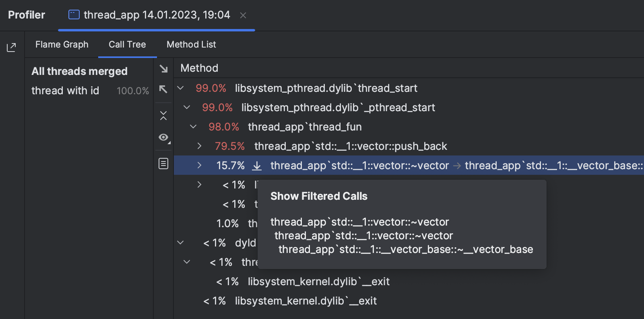Click the open in new window icon
The height and width of the screenshot is (319, 644).
pyautogui.click(x=11, y=48)
